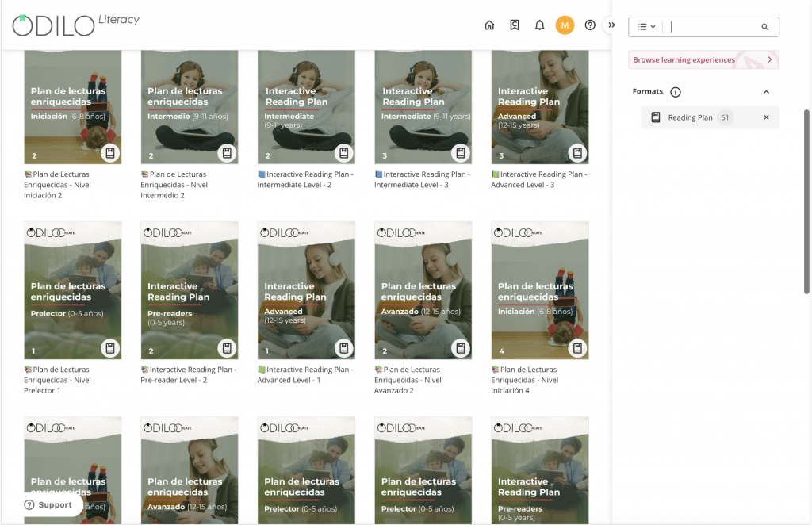Bookmark Interactive Reading Plan Advanced Level 3
The image size is (812, 525).
tap(577, 153)
